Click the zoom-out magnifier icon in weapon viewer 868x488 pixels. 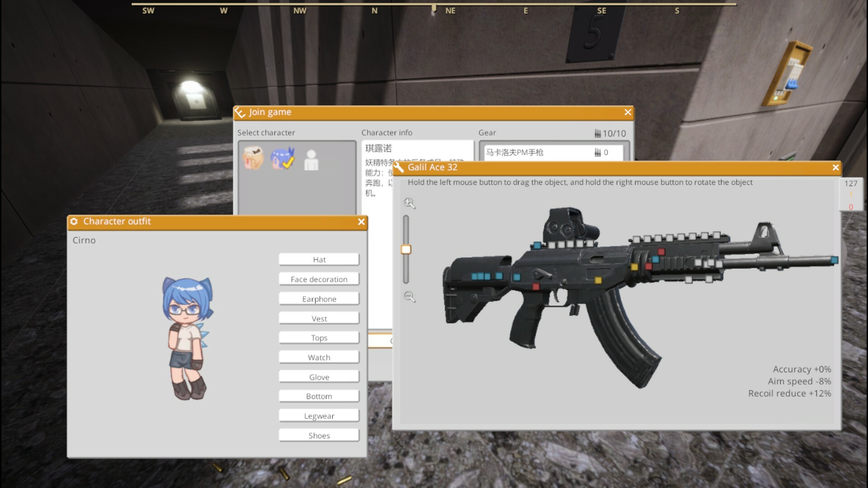(409, 297)
